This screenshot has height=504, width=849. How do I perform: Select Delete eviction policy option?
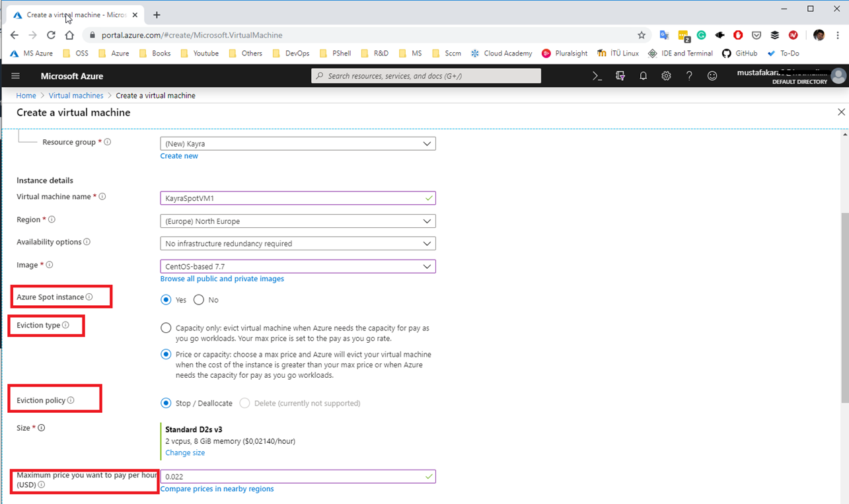coord(245,403)
